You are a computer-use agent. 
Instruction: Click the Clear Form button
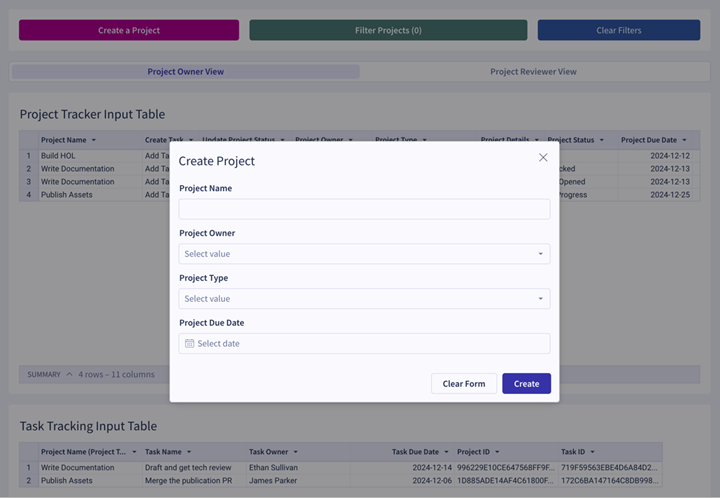point(464,383)
